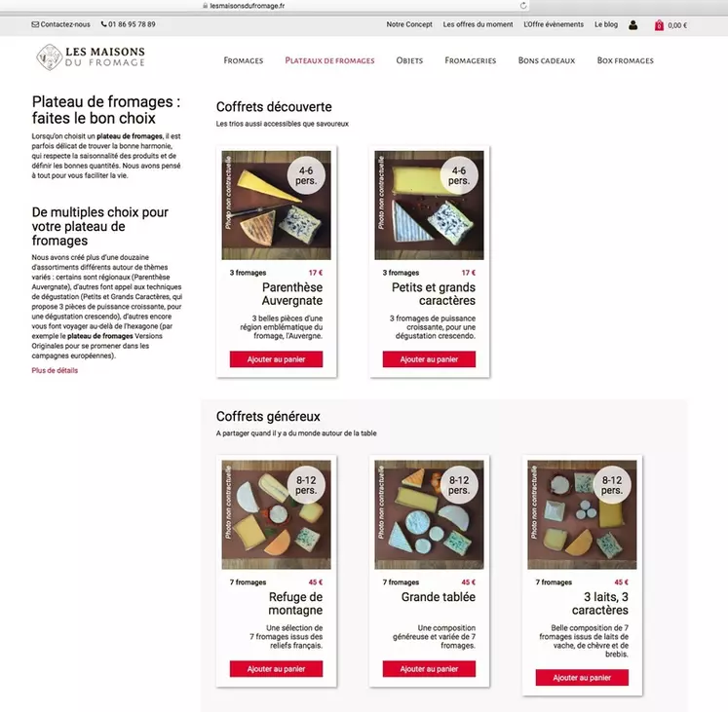This screenshot has width=728, height=712.
Task: Open the Le blog link
Action: [x=606, y=24]
